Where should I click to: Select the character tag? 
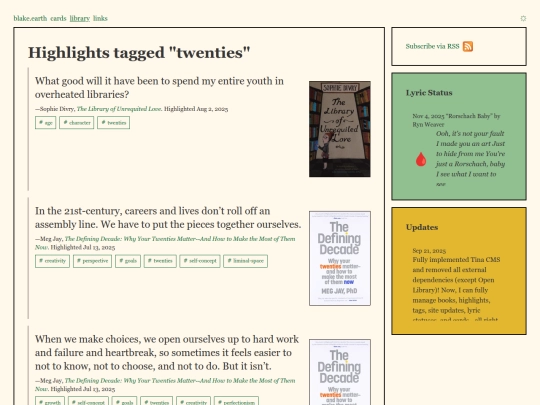tap(76, 123)
